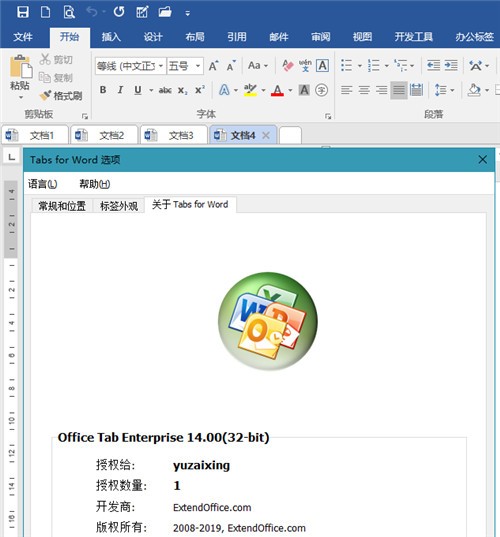500x537 pixels.
Task: Apply yellow text highlight color
Action: click(250, 90)
